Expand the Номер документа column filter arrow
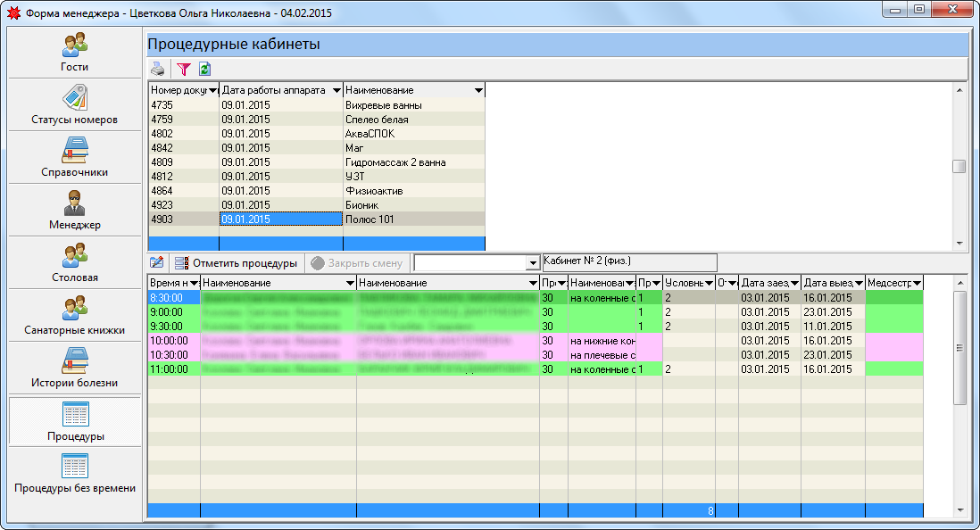Image resolution: width=980 pixels, height=530 pixels. click(212, 90)
